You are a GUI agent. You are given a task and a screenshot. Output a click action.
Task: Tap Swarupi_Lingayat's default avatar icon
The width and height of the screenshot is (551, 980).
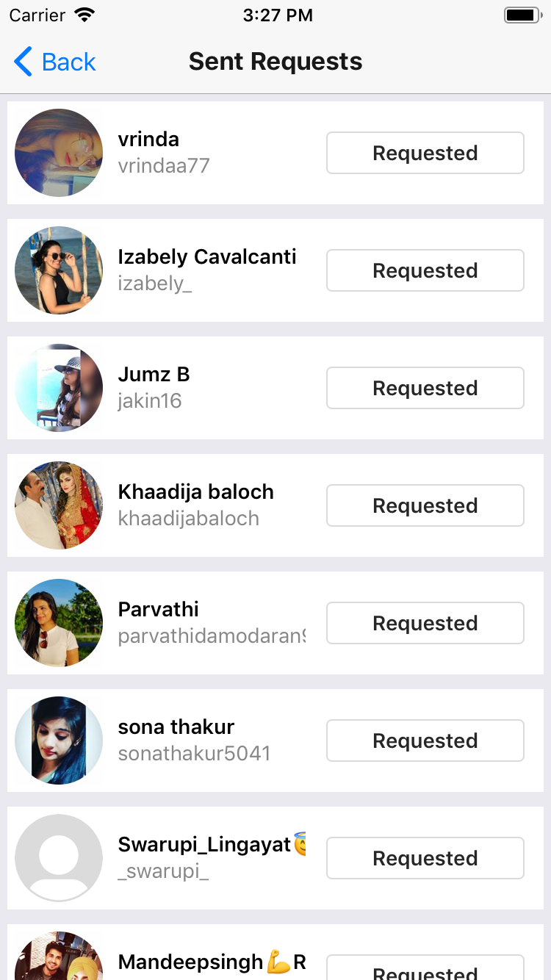(59, 858)
